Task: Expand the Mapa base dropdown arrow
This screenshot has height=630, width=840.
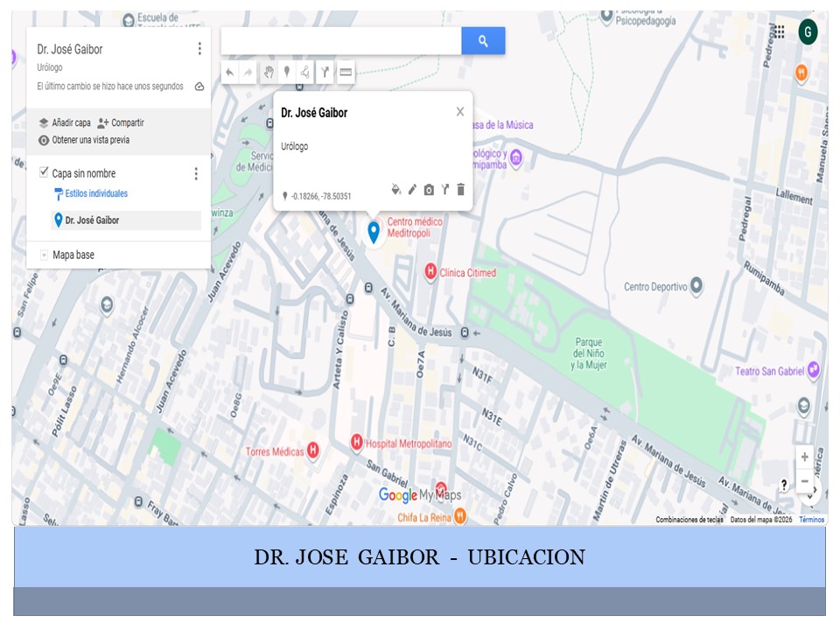Action: tap(45, 255)
